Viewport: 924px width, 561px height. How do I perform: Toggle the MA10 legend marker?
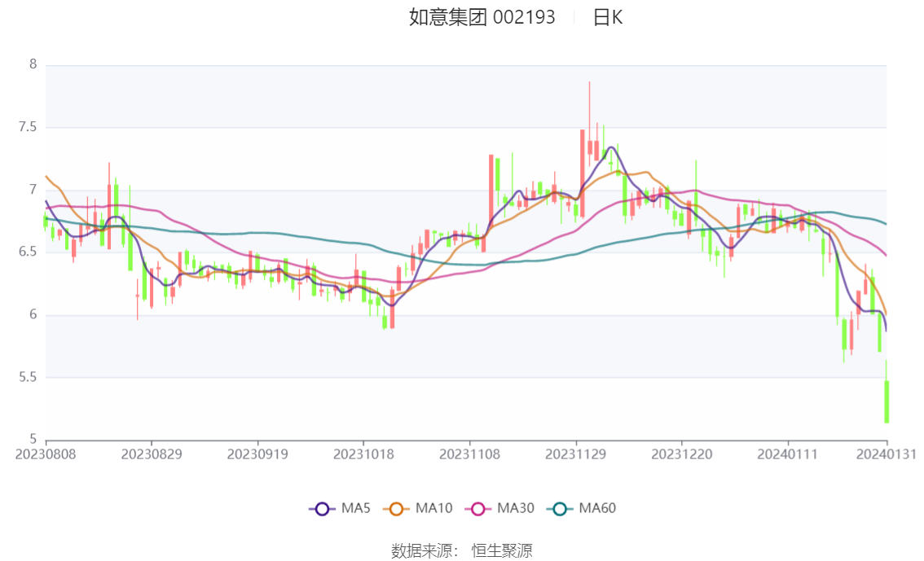point(396,509)
